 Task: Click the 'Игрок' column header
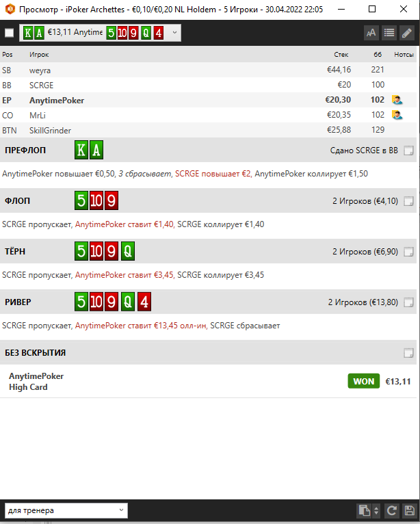pos(39,54)
